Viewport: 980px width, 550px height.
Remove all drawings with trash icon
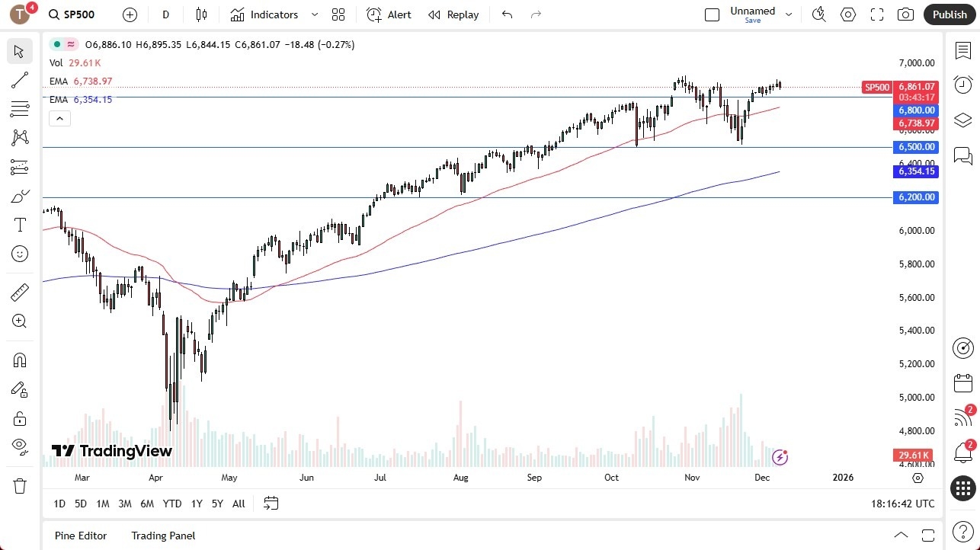click(x=20, y=485)
